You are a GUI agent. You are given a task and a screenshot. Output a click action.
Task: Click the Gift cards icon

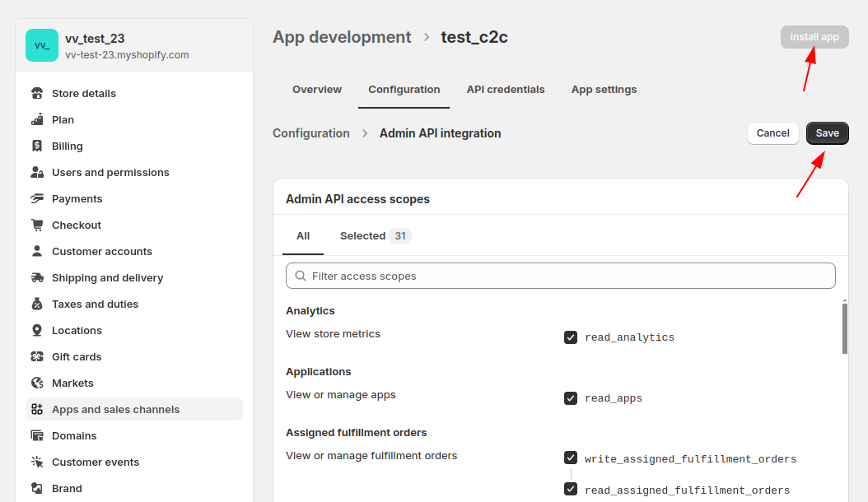pyautogui.click(x=37, y=356)
